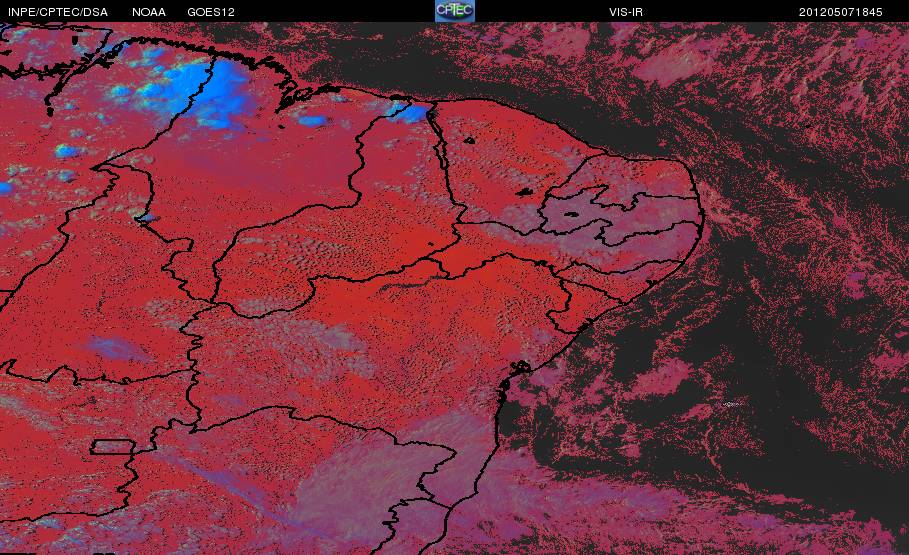909x555 pixels.
Task: Click the black bay inlet on the eastern coast
Action: pos(520,367)
